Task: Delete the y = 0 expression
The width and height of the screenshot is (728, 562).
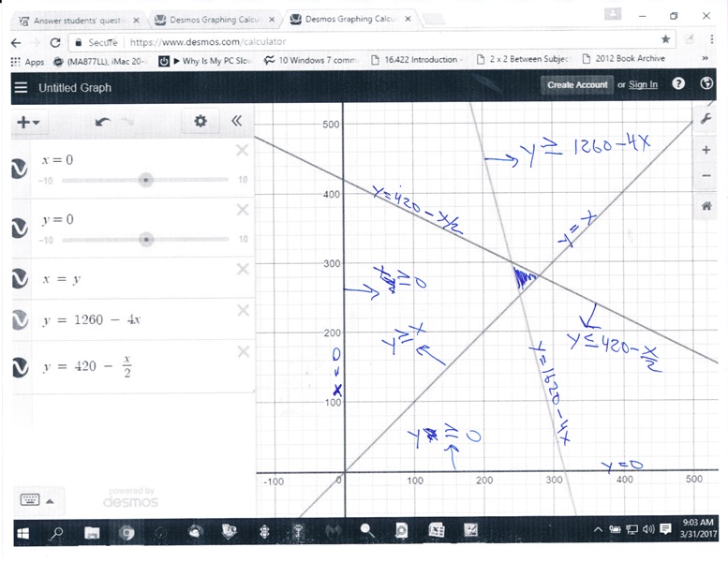Action: (243, 210)
